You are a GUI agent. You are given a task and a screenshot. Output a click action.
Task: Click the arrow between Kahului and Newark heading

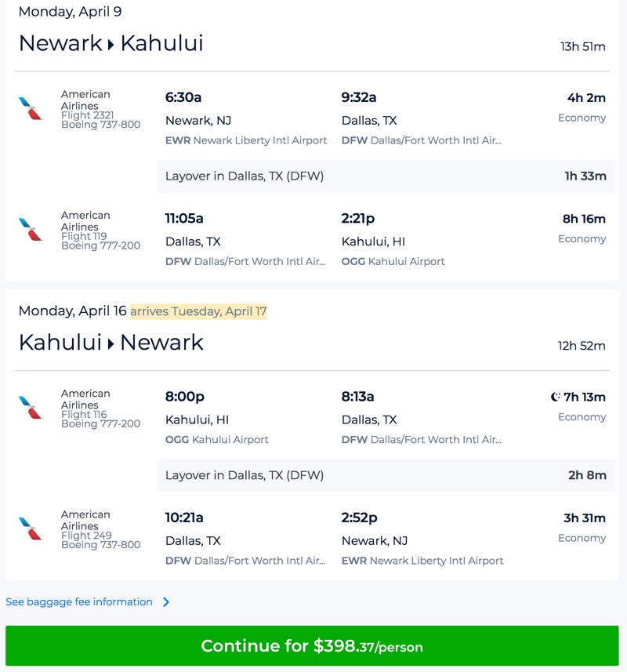pos(111,344)
